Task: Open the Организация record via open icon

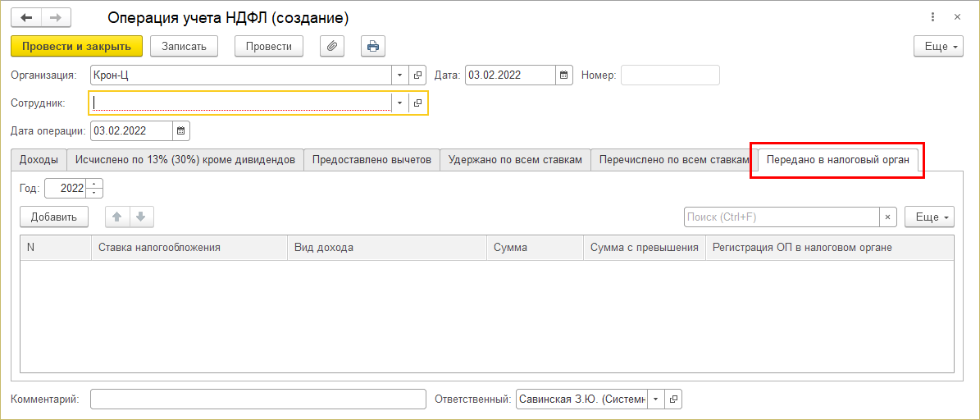Action: tap(417, 75)
